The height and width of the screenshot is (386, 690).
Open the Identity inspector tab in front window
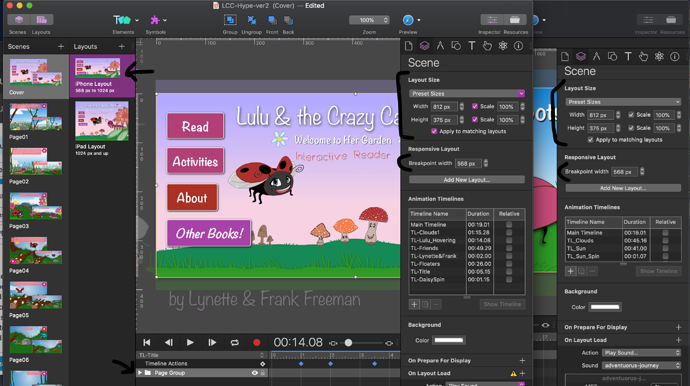519,46
